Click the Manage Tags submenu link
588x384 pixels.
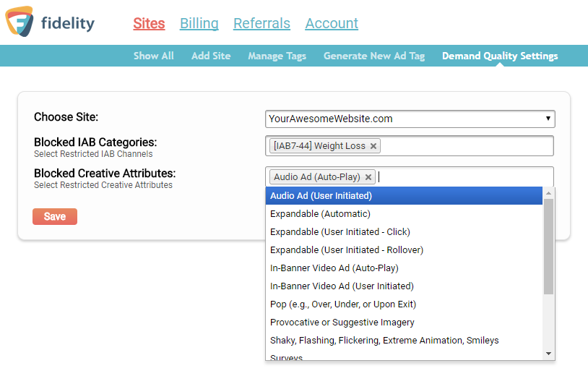click(x=277, y=56)
